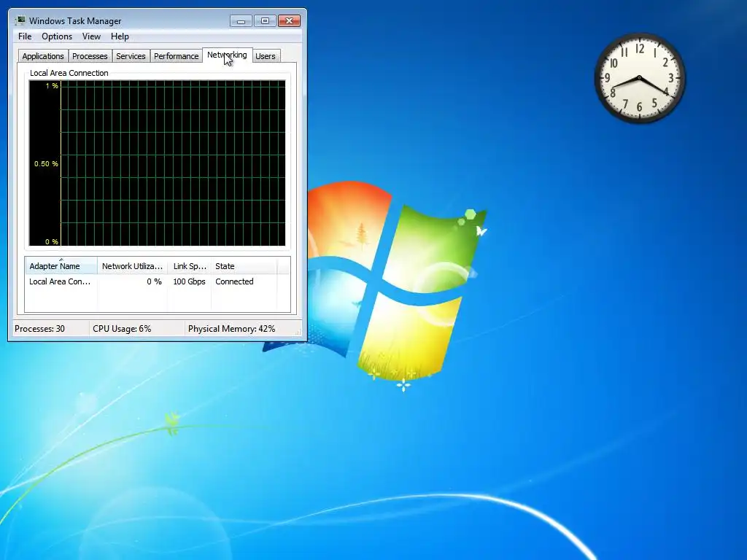Click the Local Area Connection graph
The height and width of the screenshot is (560, 747).
click(x=158, y=163)
